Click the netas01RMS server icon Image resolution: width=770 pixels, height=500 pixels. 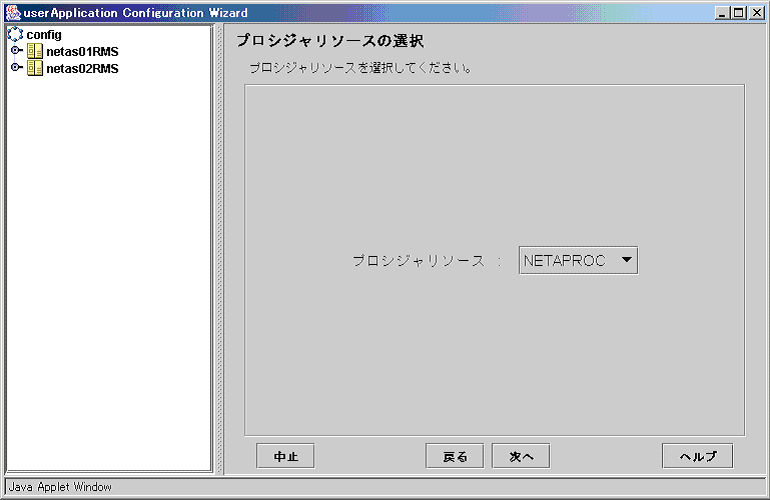[35, 51]
